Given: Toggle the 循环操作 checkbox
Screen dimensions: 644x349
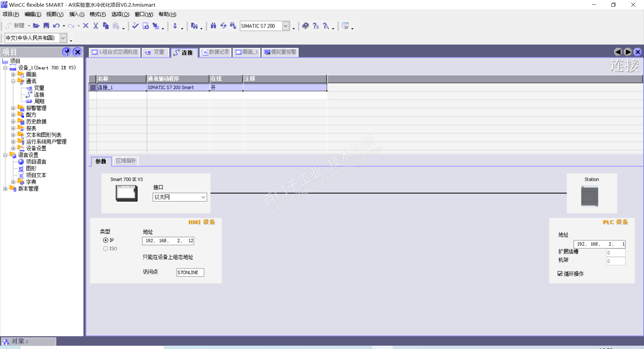Looking at the screenshot, I should (x=560, y=274).
